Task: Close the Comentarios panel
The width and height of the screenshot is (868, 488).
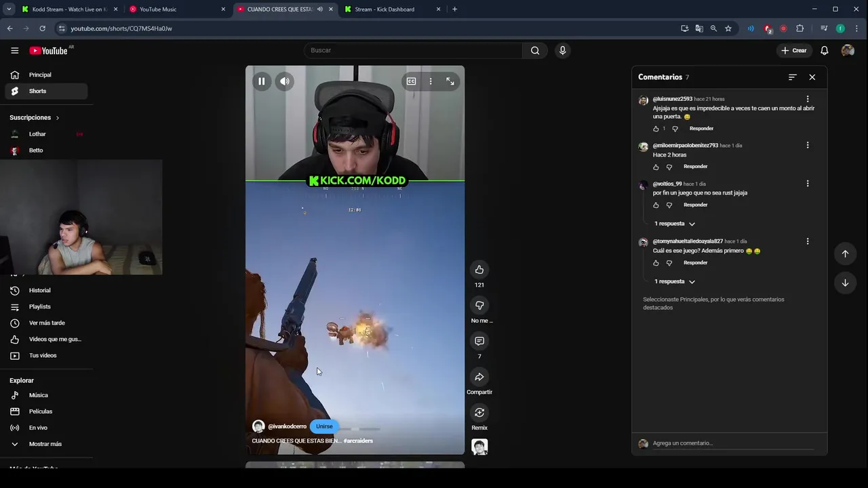Action: pos(812,77)
